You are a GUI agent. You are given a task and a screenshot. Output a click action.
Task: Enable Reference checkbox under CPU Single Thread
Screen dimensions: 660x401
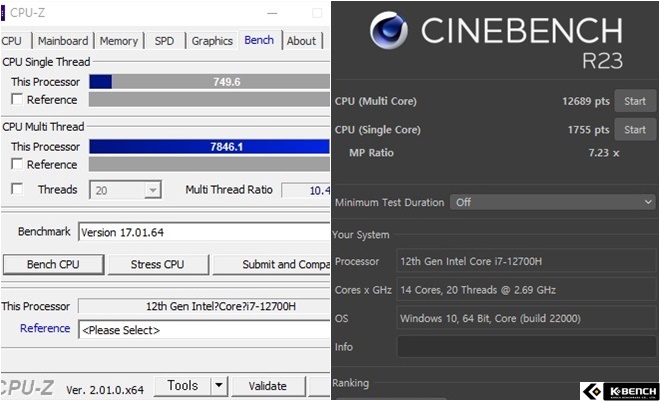(x=17, y=99)
